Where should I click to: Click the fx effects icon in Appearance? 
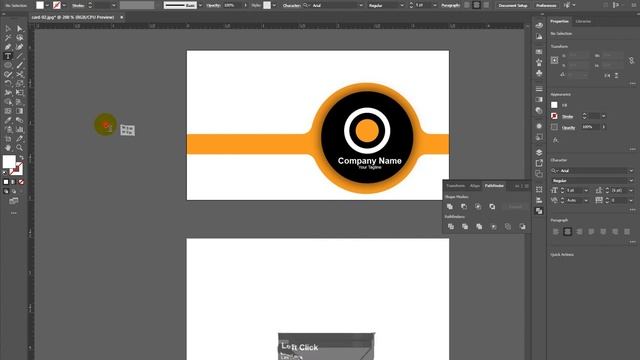point(555,140)
